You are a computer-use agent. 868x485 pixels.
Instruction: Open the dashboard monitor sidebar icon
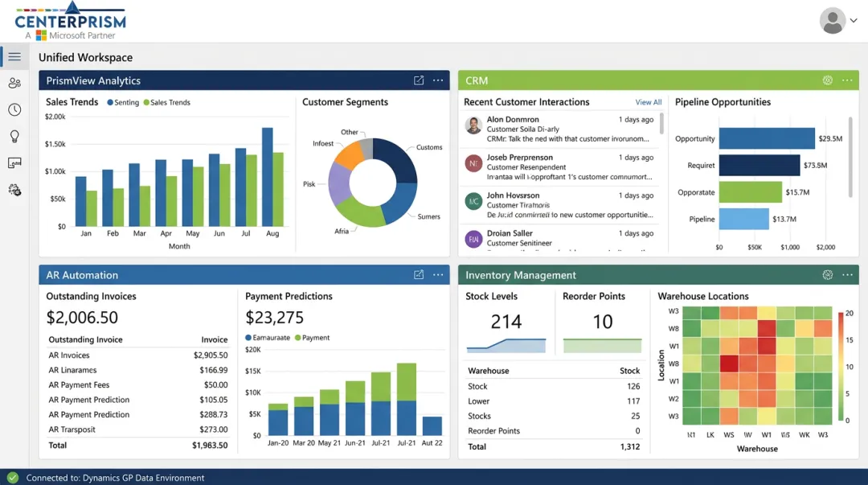coord(14,163)
